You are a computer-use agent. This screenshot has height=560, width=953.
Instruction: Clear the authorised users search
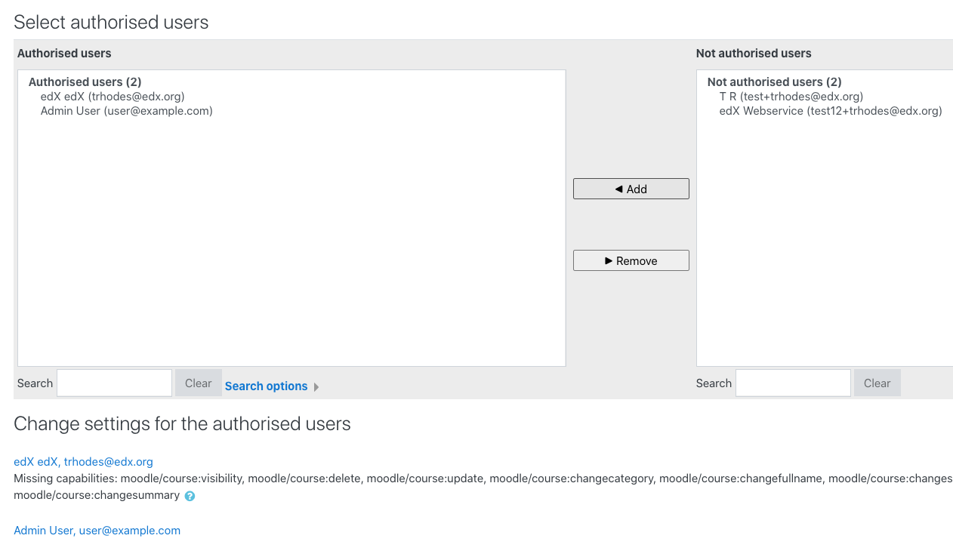click(x=198, y=383)
